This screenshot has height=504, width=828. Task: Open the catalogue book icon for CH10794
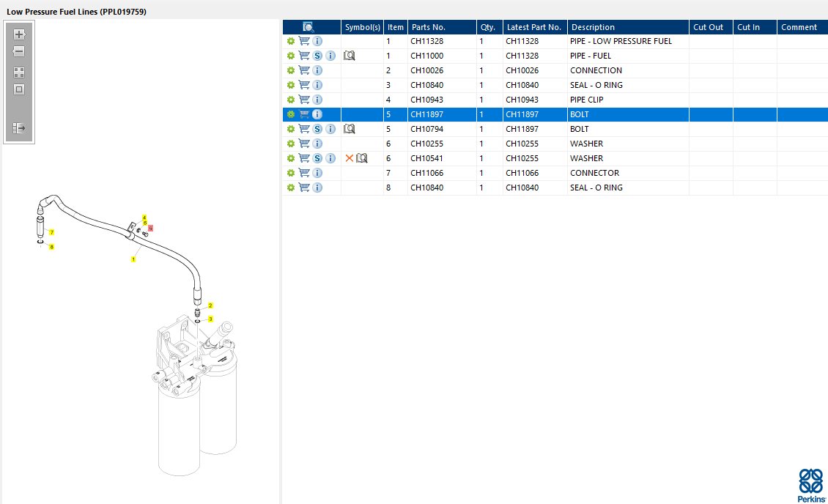point(350,129)
